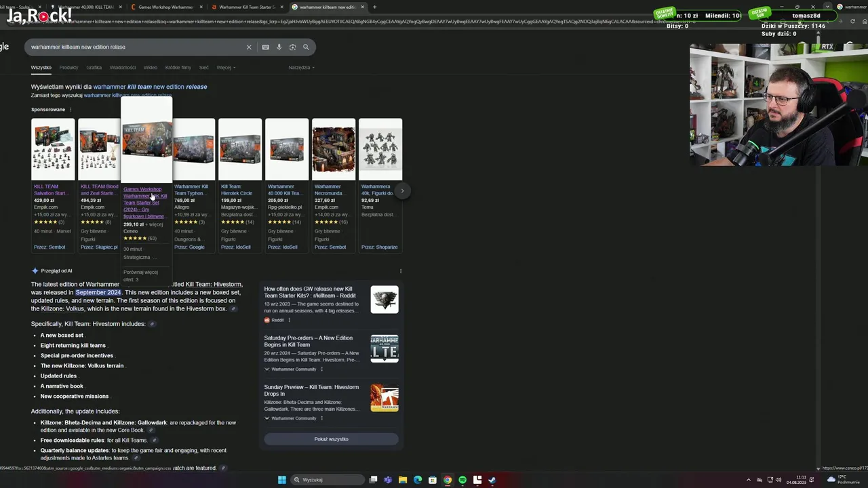Open Warhammer Kill Team Typhon product on Allegro
This screenshot has width=868, height=488.
point(191,190)
